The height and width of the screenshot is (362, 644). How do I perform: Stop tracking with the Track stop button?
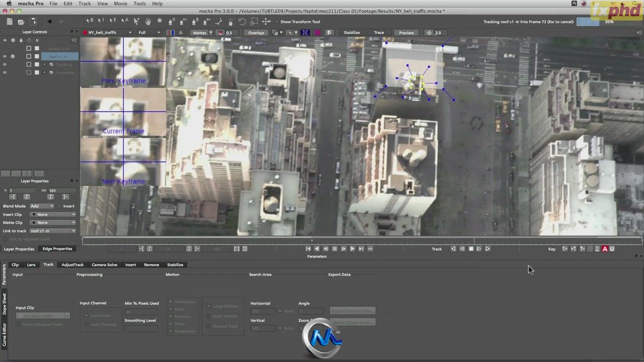tap(471, 249)
